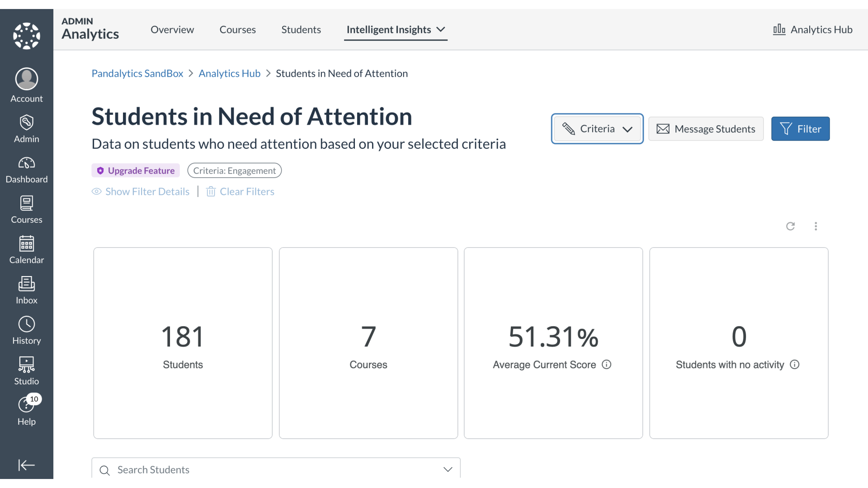Follow the Analytics Hub breadcrumb link

tap(230, 73)
